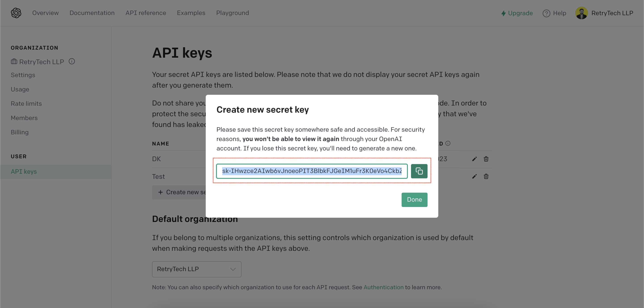Click the edit pencil icon for Test key
Screen dimensions: 644x308
474,177
